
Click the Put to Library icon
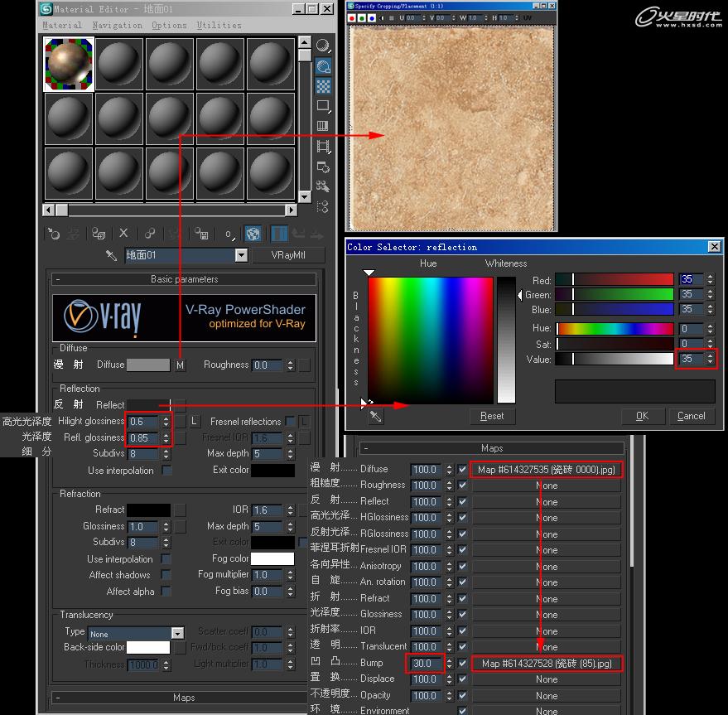pyautogui.click(x=201, y=234)
